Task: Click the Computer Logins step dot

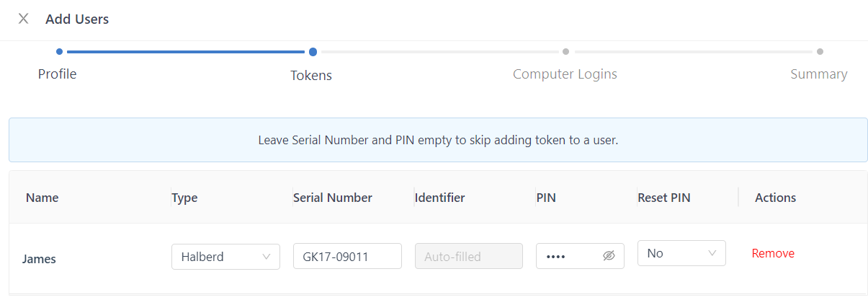Action: point(565,52)
